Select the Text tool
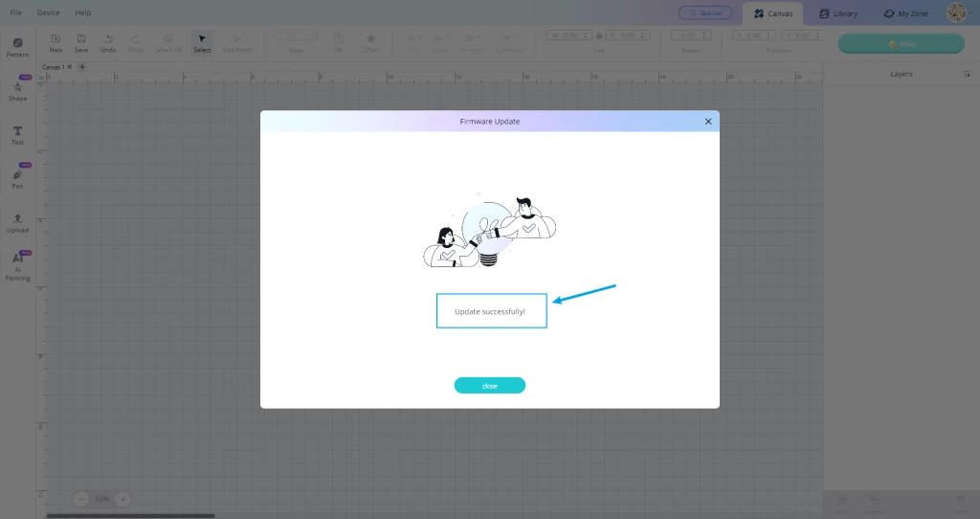 [17, 135]
